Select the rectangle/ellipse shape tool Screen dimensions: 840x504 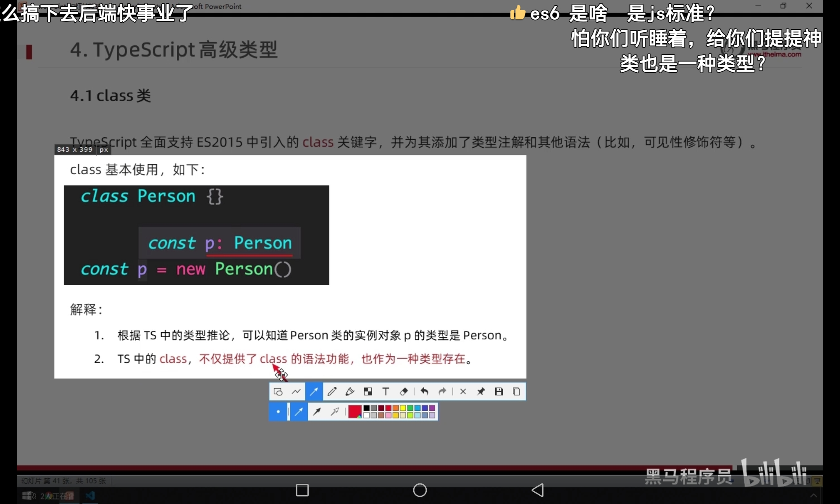point(278,392)
